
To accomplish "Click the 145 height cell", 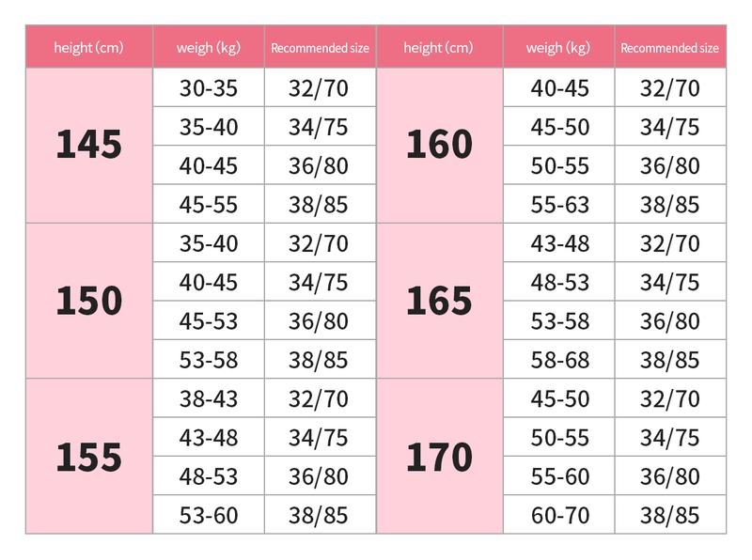I will point(89,146).
